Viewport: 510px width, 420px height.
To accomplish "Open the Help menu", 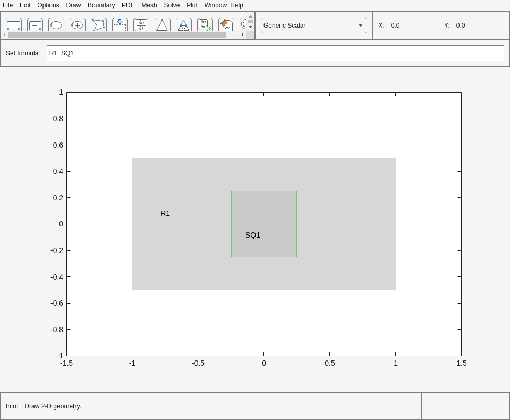I will pyautogui.click(x=236, y=5).
